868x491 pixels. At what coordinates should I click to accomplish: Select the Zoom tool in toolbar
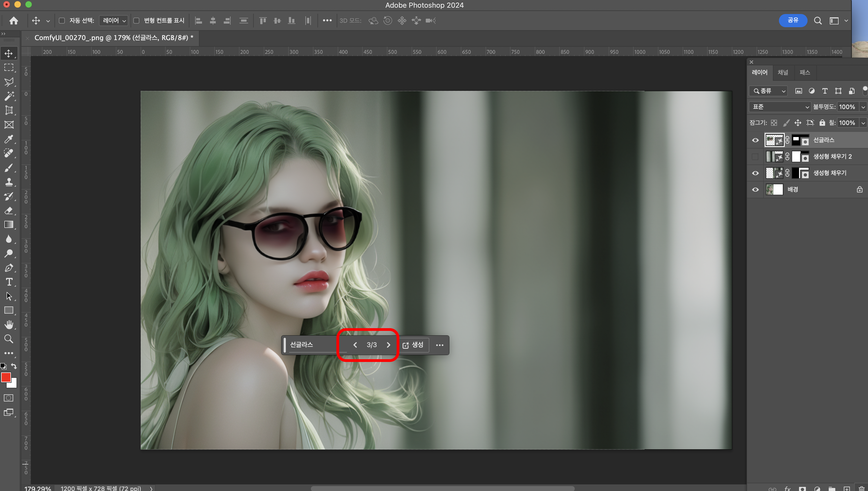pos(9,339)
